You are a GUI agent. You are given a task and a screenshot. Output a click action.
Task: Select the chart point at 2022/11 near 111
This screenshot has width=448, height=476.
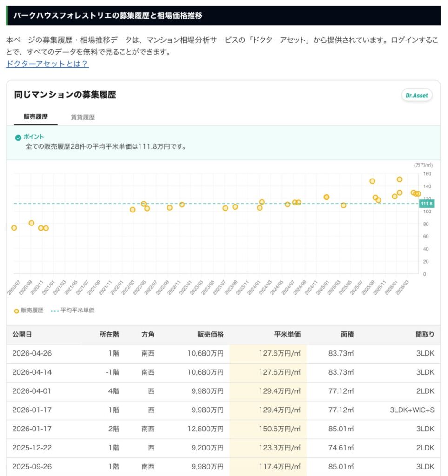[x=181, y=205]
